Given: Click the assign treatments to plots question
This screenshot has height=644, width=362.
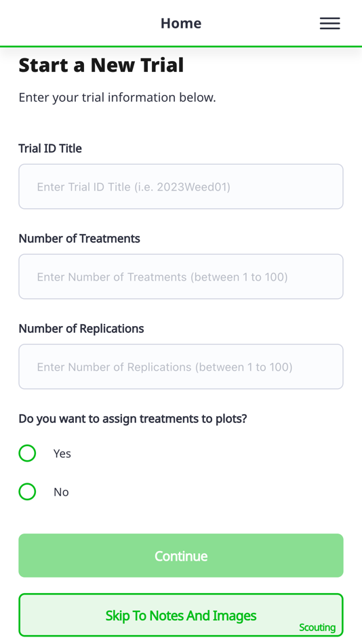Looking at the screenshot, I should 133,418.
